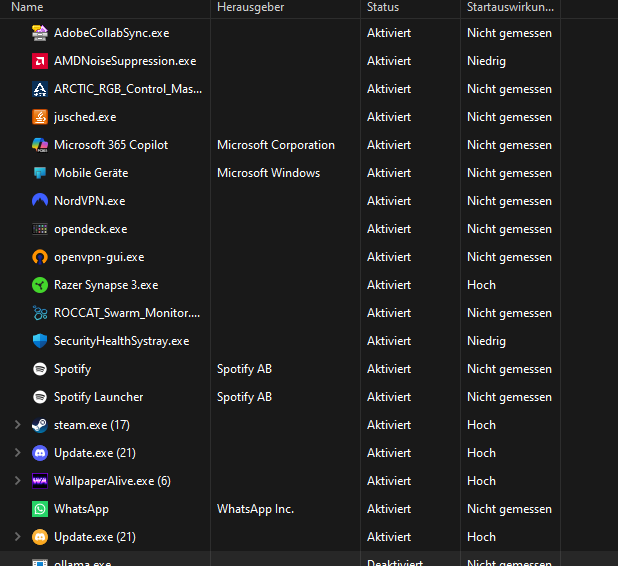Sort by the Name column header
The height and width of the screenshot is (566, 618).
click(x=27, y=7)
